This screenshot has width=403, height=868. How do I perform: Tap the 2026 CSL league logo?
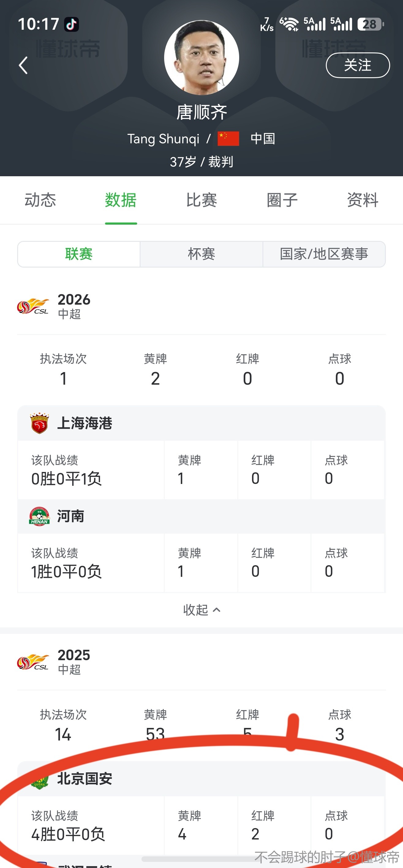coord(33,306)
